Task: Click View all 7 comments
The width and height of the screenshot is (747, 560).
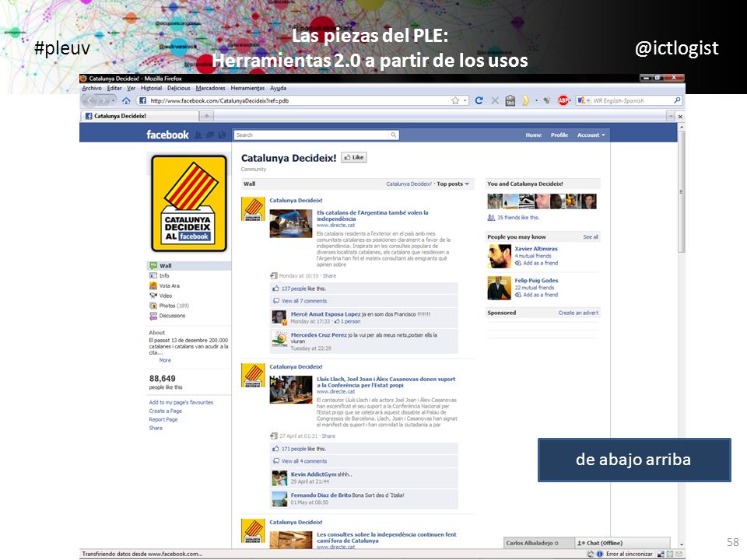Action: [x=304, y=301]
